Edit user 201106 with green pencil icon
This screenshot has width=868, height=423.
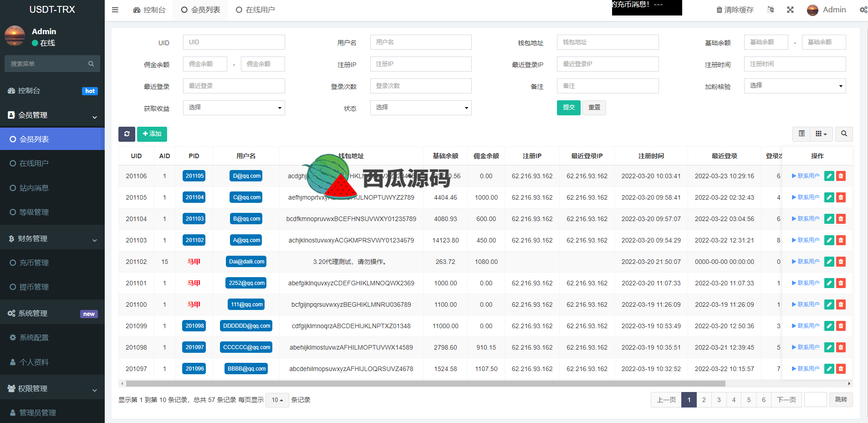(x=829, y=176)
